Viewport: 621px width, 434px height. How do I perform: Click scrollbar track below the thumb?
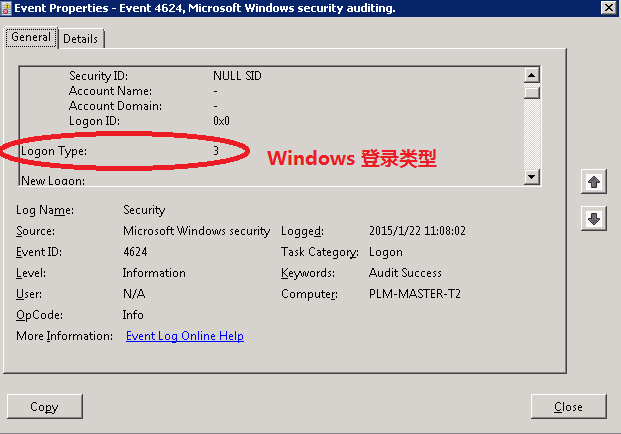click(x=531, y=134)
